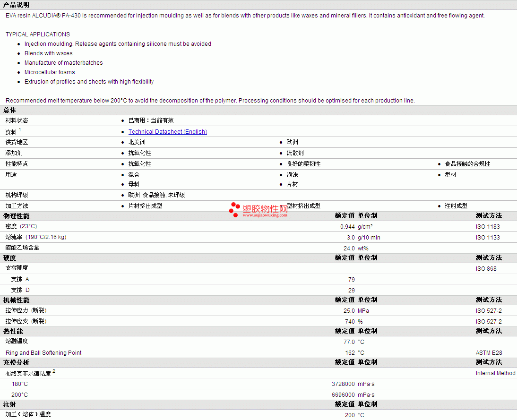
Task: Select Shore A hardness value 79
Action: pos(352,280)
